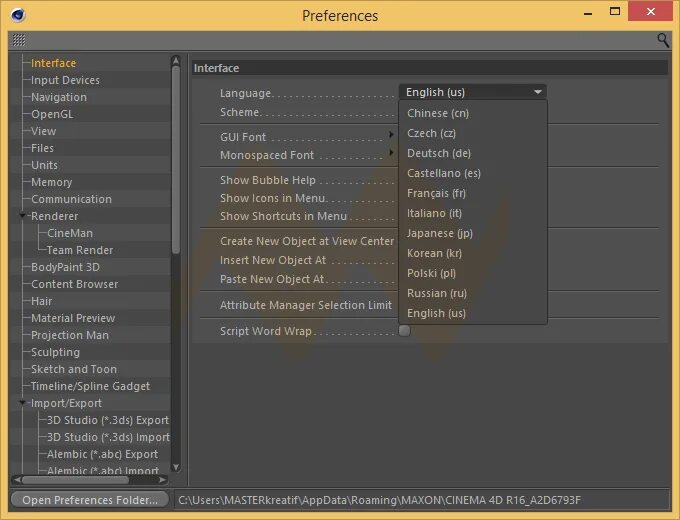Image resolution: width=680 pixels, height=520 pixels.
Task: Click the Scheme label
Action: coord(239,112)
